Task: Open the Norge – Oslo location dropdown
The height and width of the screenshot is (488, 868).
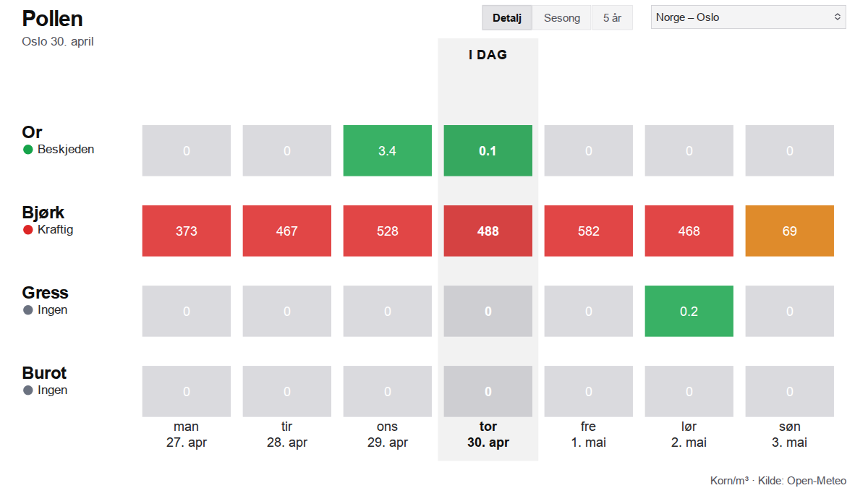Action: click(x=748, y=17)
